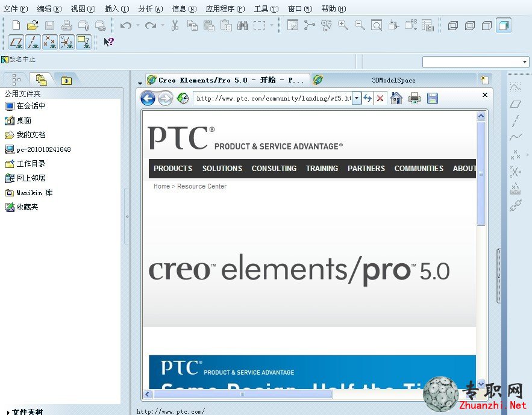Click the context-sensitive help arrow icon
The width and height of the screenshot is (532, 415).
click(108, 42)
